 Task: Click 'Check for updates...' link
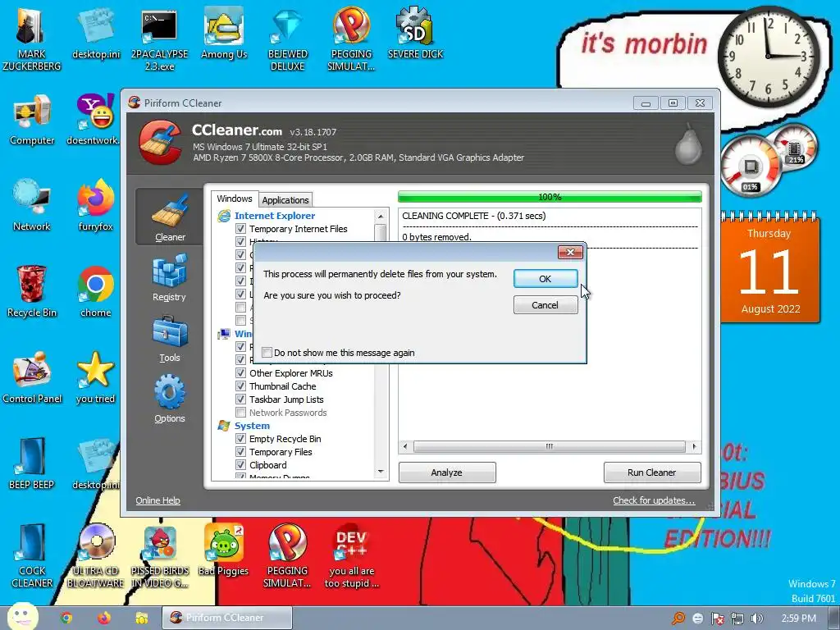click(654, 500)
